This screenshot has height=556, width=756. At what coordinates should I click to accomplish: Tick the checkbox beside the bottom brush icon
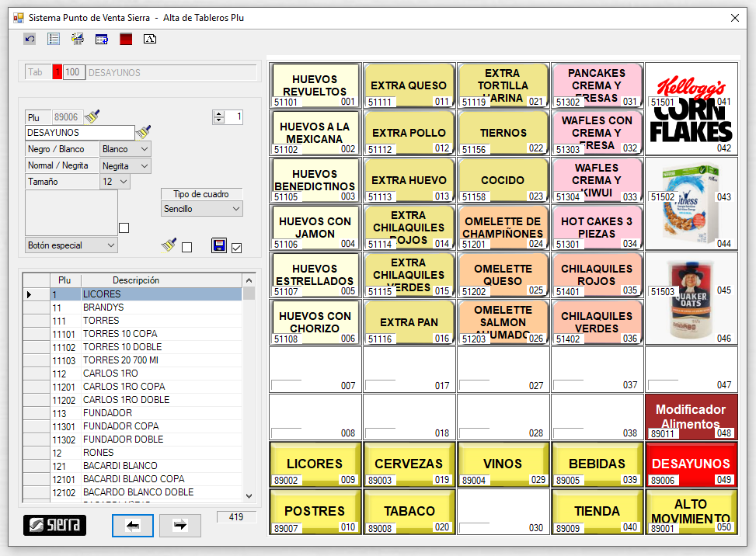pyautogui.click(x=186, y=247)
